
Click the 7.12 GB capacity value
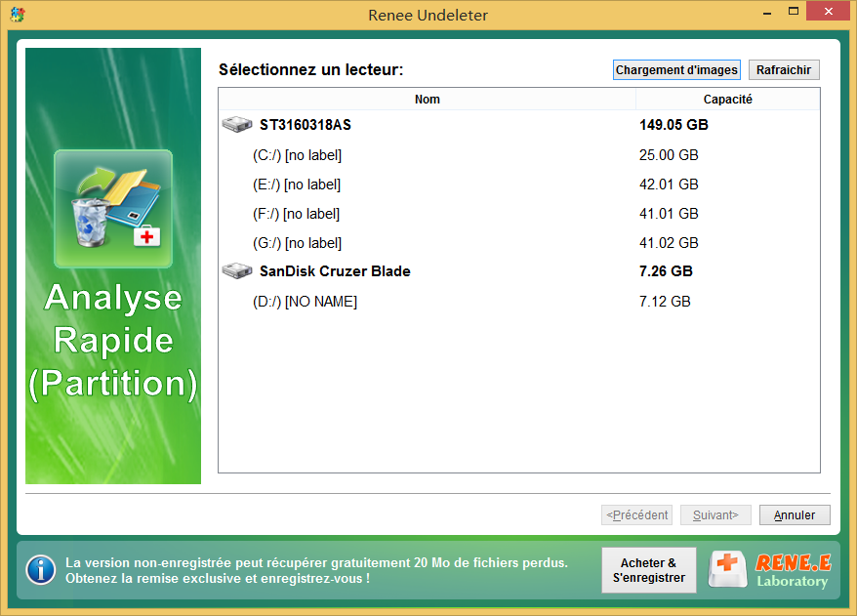coord(665,302)
